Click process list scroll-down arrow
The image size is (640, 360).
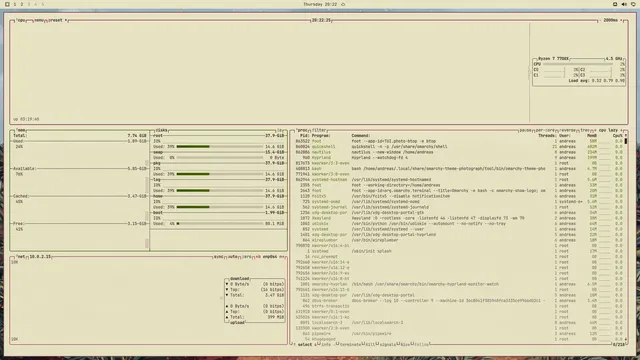[626, 339]
